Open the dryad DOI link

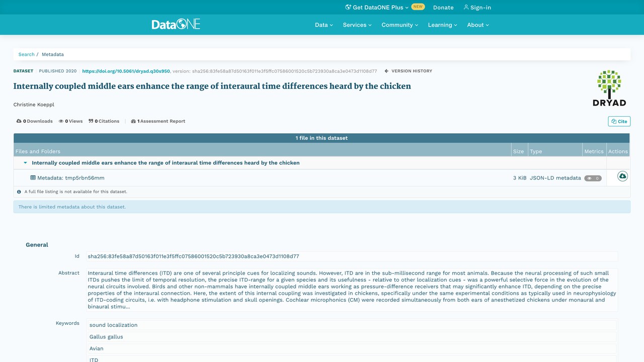pos(126,71)
